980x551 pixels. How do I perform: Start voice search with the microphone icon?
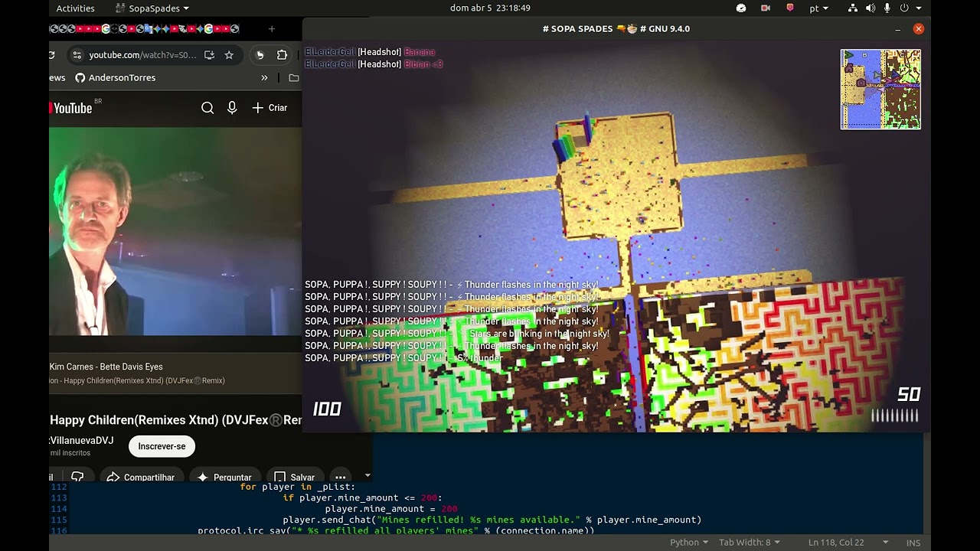tap(232, 108)
